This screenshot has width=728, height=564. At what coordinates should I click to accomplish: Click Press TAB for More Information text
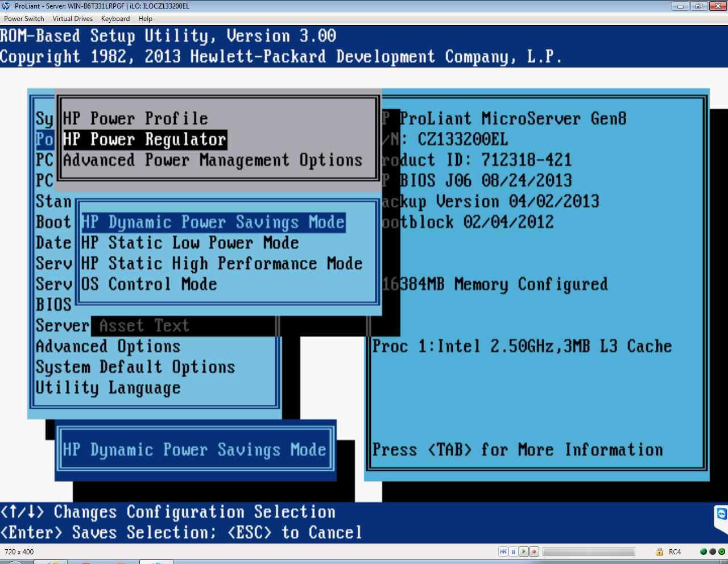518,450
